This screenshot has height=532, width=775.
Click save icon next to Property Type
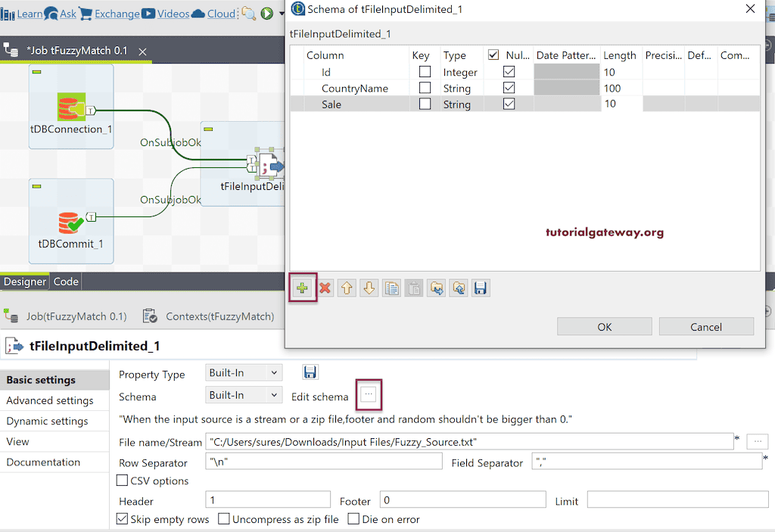[x=310, y=372]
